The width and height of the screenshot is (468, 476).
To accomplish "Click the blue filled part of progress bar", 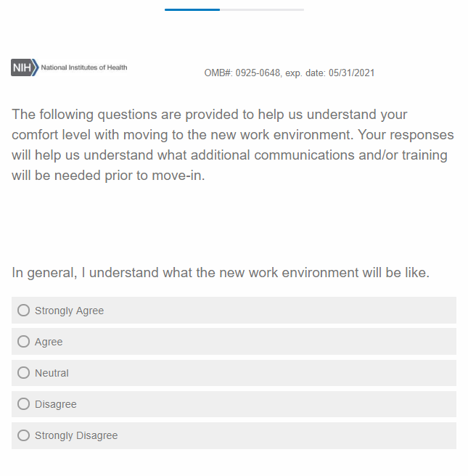I will (x=192, y=9).
